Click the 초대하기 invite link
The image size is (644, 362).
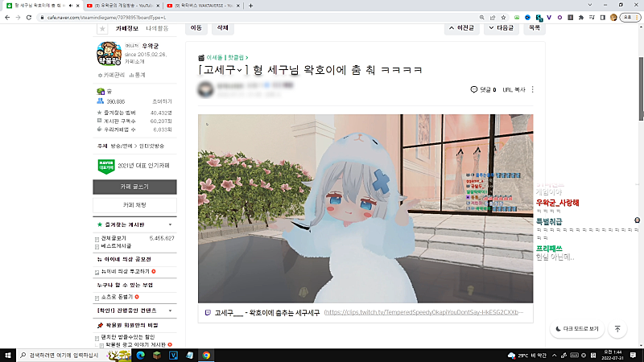[163, 101]
